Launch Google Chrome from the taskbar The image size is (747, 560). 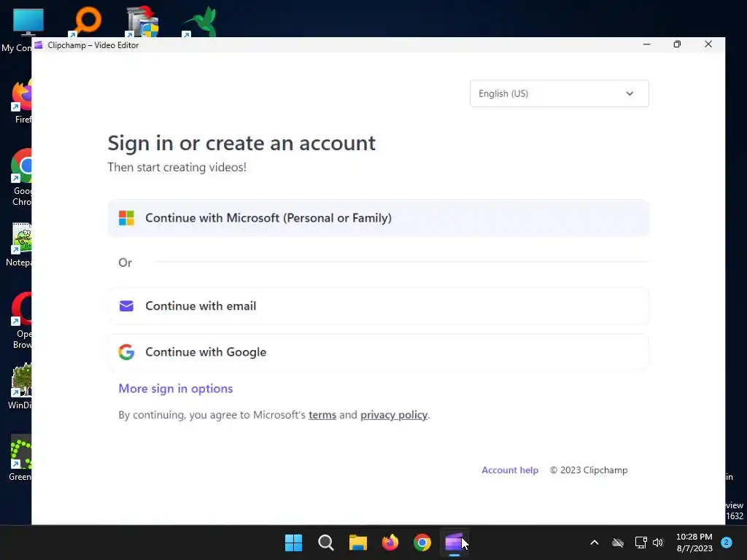tap(422, 542)
